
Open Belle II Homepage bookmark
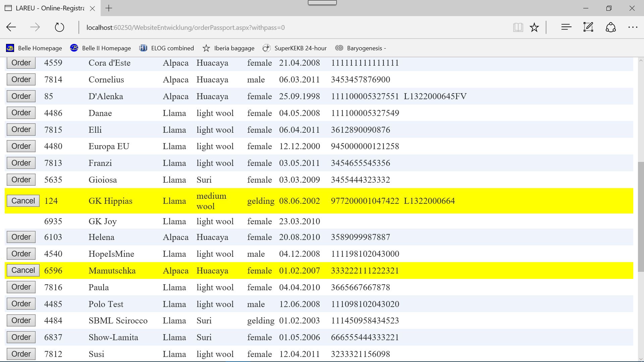point(100,48)
